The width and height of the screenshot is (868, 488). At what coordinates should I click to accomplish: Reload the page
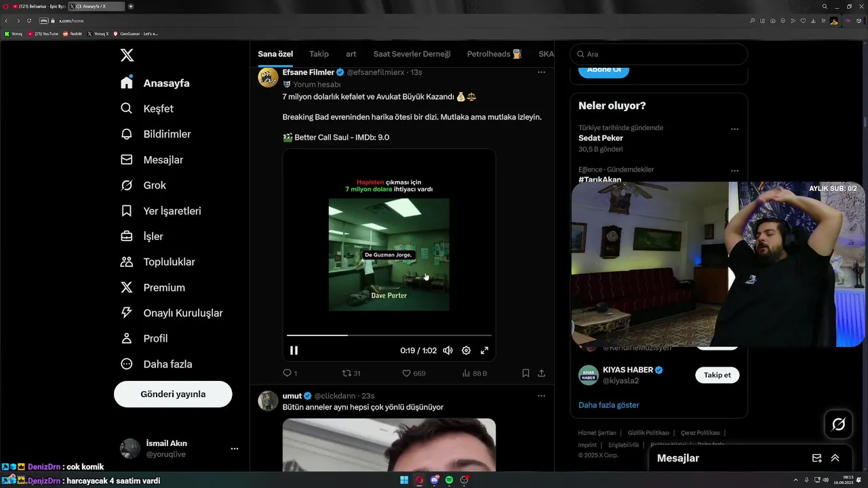point(29,21)
